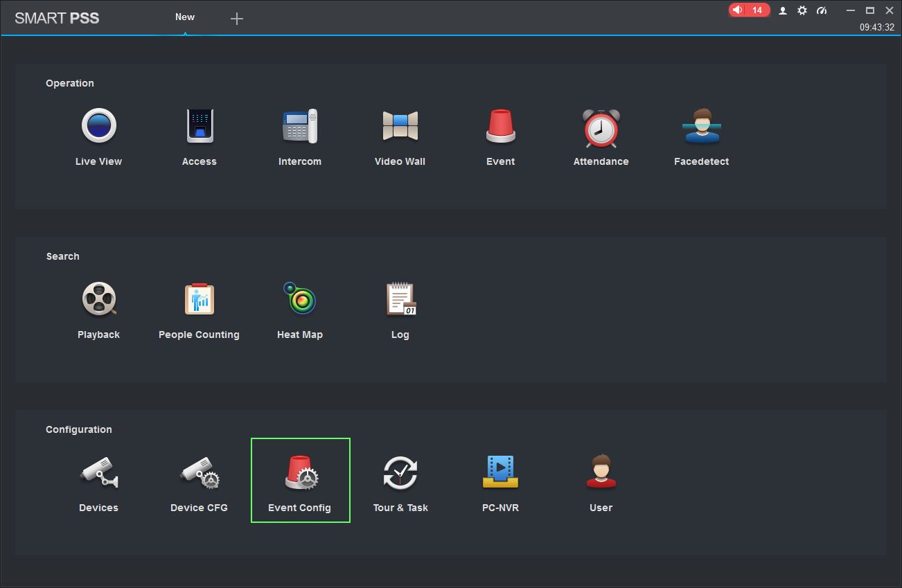
Task: Switch to the New tab
Action: click(185, 17)
